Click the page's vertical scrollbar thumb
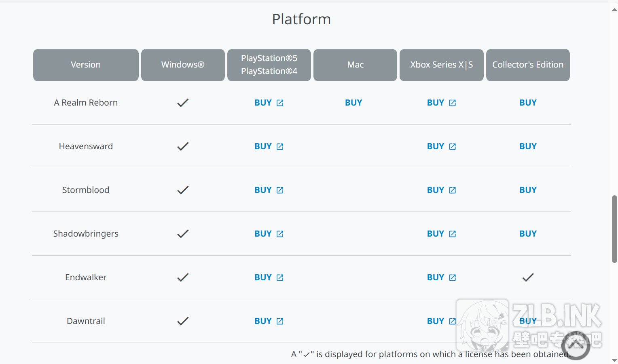618x364 pixels. (x=614, y=229)
